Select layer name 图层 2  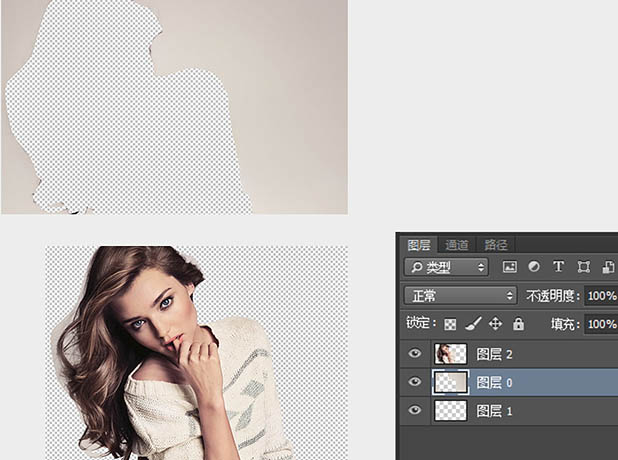tap(494, 354)
